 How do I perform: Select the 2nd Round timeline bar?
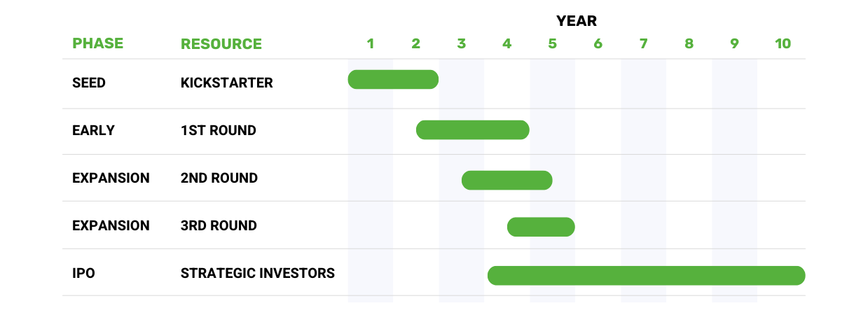[x=507, y=180]
